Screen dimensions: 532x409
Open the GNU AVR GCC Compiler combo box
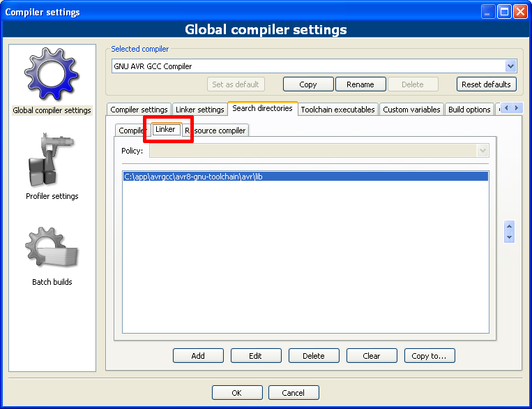[314, 66]
